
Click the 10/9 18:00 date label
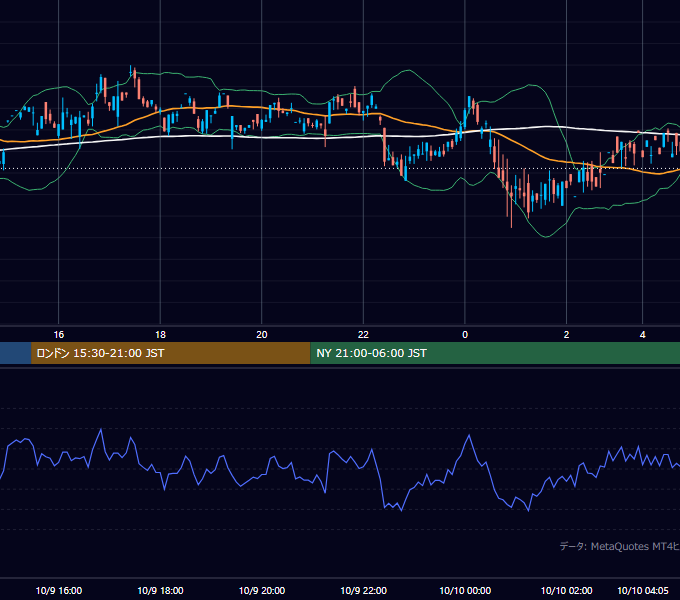[x=160, y=590]
